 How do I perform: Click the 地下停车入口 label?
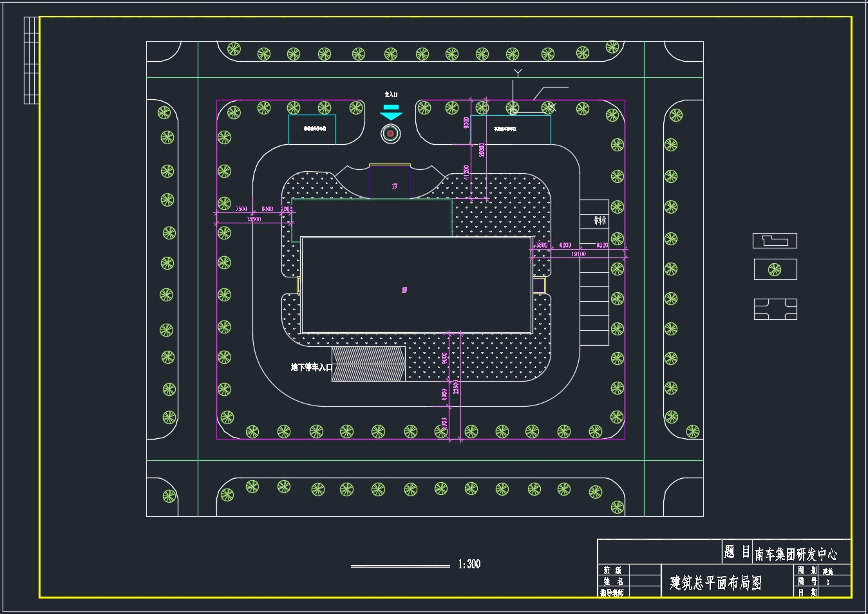(x=311, y=367)
